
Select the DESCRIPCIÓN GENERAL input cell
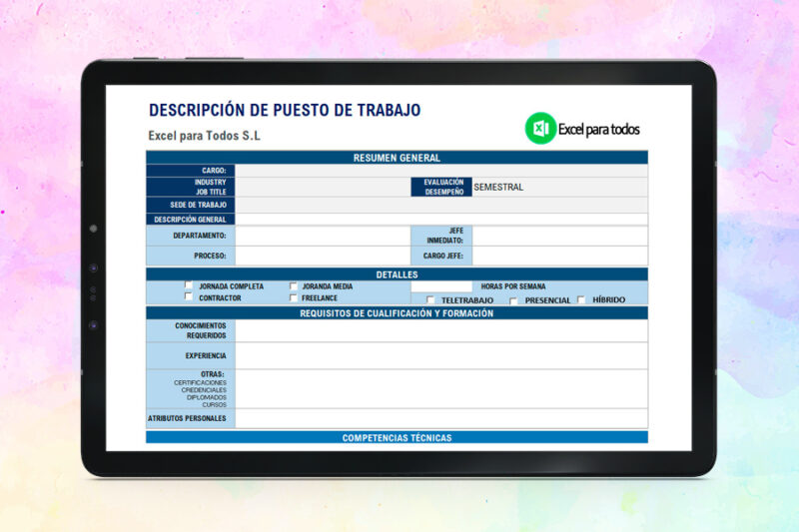click(441, 220)
